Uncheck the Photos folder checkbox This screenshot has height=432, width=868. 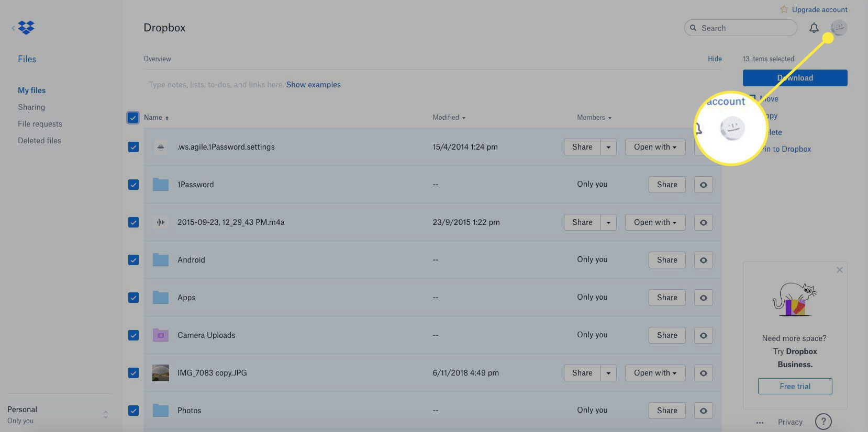tap(133, 411)
